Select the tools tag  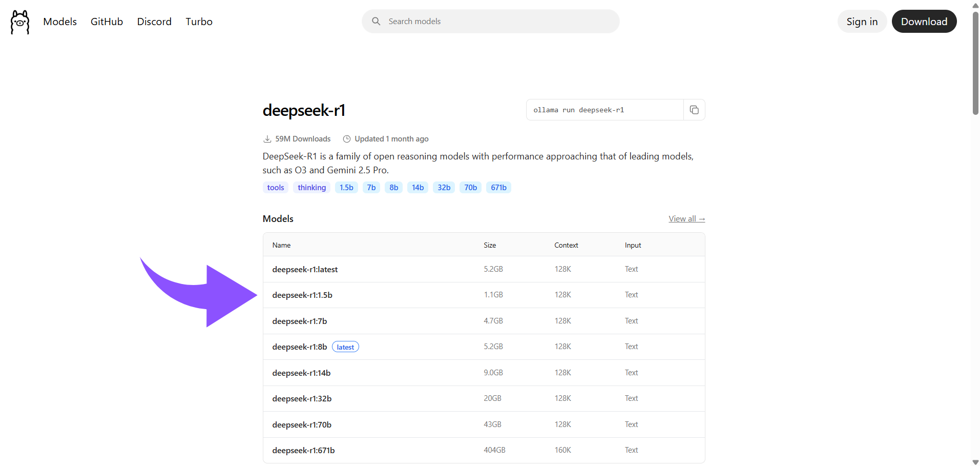[x=276, y=188]
